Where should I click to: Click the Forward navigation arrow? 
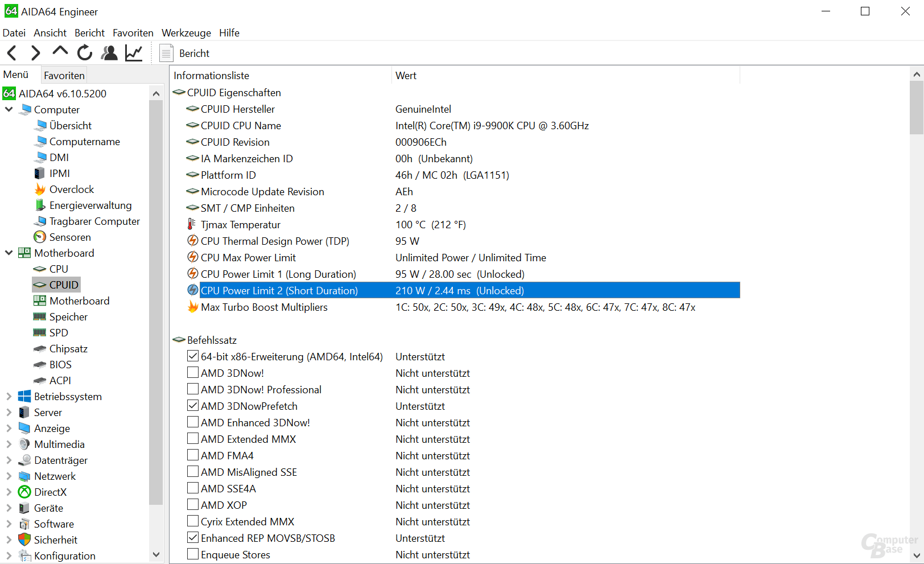point(35,53)
